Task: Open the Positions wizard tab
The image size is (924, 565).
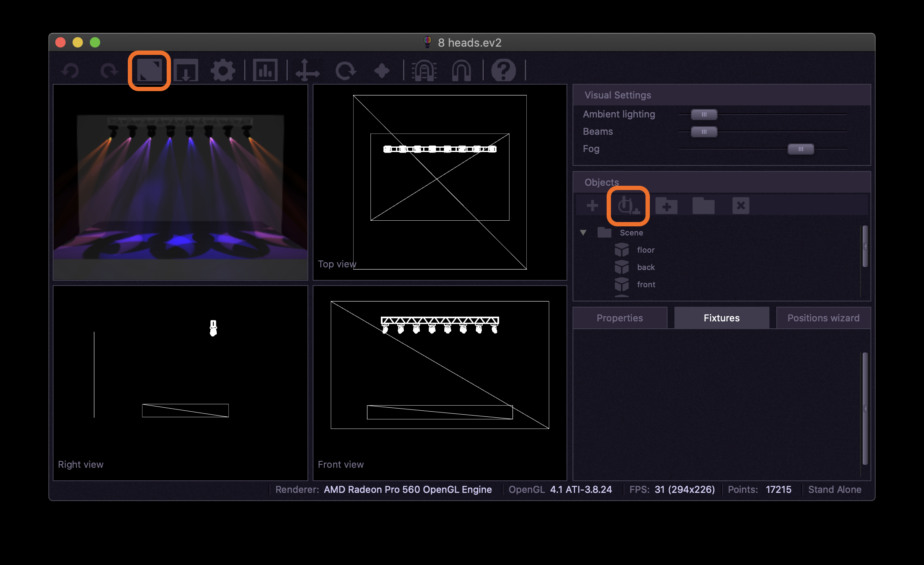Action: point(823,318)
